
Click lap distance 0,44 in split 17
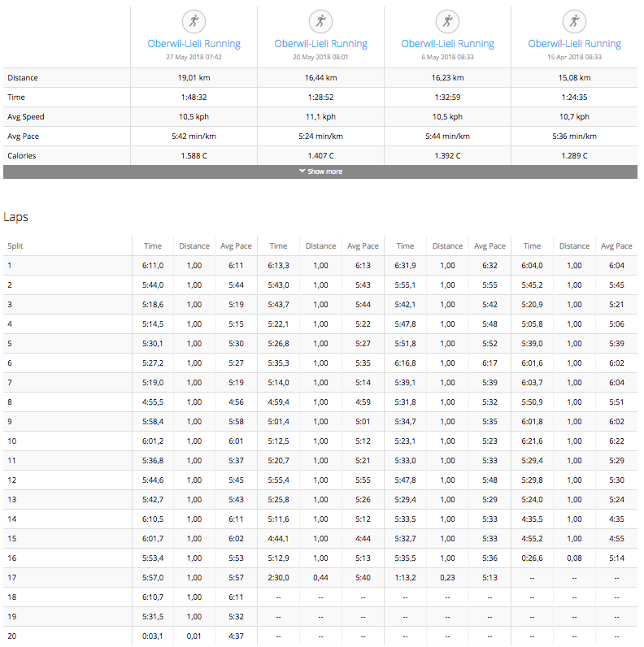coord(320,578)
